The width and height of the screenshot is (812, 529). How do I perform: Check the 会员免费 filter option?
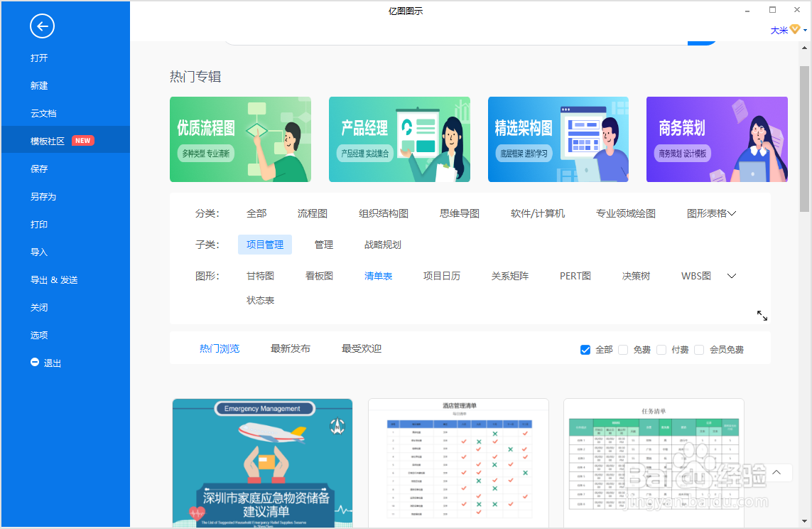[x=699, y=349]
